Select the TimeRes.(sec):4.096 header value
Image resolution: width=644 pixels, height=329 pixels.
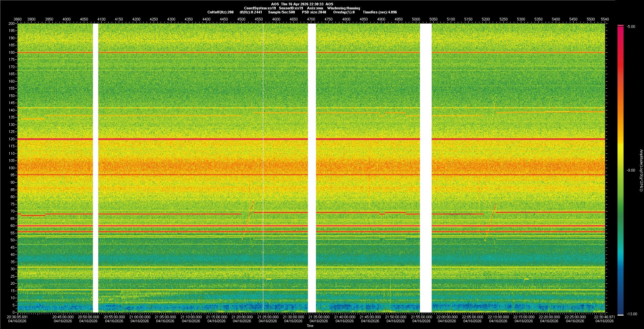[x=380, y=12]
